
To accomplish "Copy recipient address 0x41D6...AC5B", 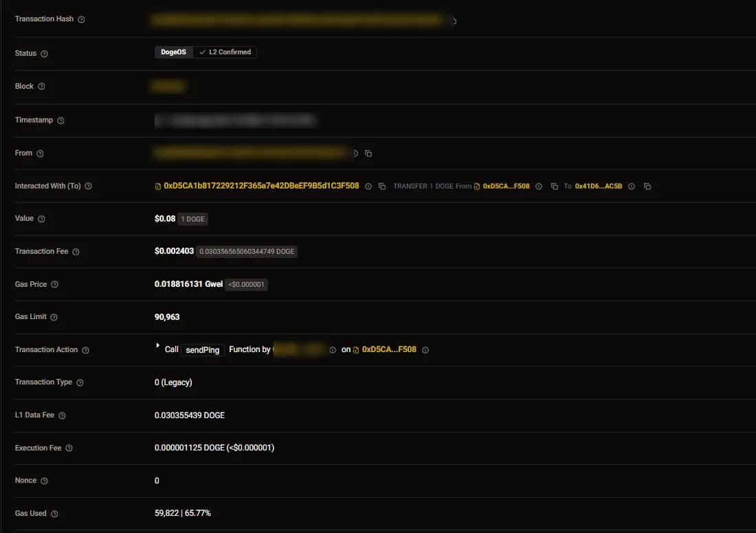I will 647,186.
